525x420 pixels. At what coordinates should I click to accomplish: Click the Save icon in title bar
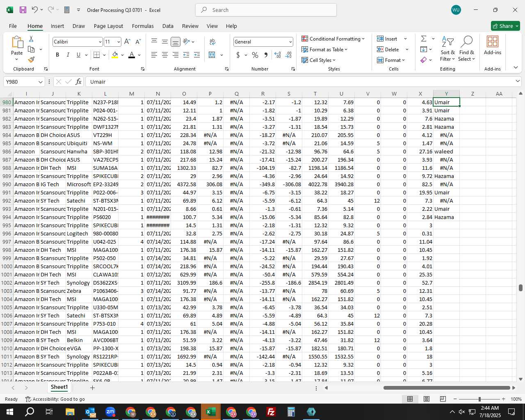[23, 10]
